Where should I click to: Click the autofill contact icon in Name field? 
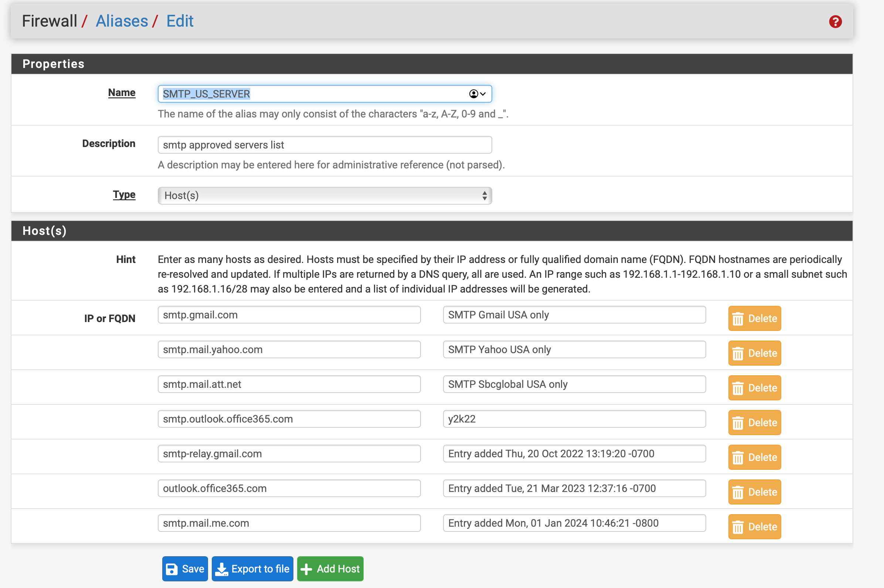(x=474, y=94)
